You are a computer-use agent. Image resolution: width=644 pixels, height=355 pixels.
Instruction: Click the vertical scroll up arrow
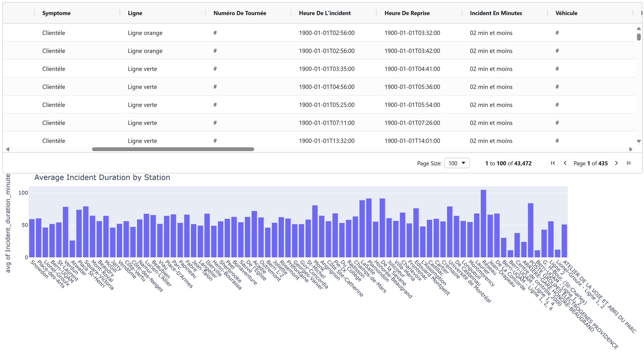pyautogui.click(x=639, y=29)
